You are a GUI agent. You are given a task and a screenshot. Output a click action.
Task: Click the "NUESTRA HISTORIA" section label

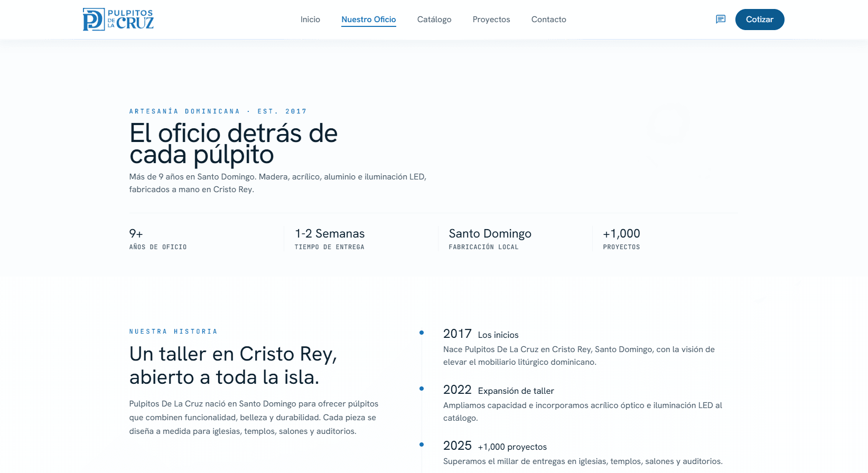click(173, 332)
